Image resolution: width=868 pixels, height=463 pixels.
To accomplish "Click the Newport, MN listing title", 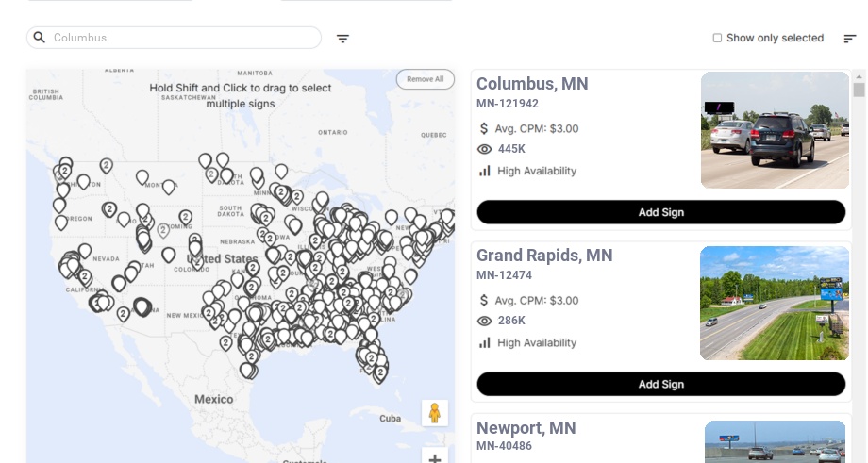I will [526, 428].
